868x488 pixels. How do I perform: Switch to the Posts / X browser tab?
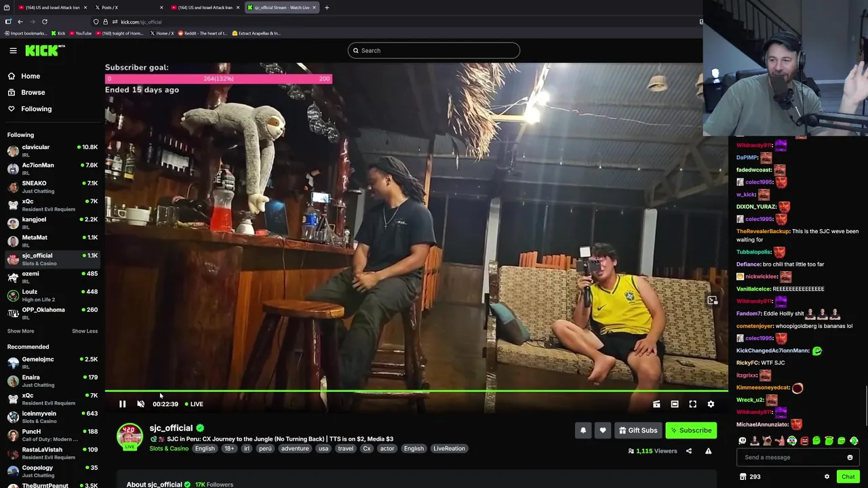coord(127,7)
